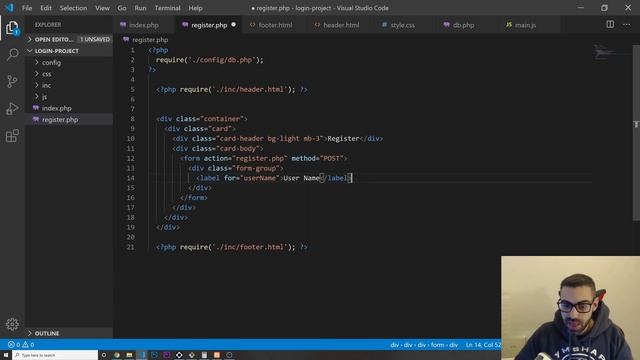This screenshot has width=640, height=360.
Task: Click the VS Code logo icon
Action: click(x=9, y=8)
